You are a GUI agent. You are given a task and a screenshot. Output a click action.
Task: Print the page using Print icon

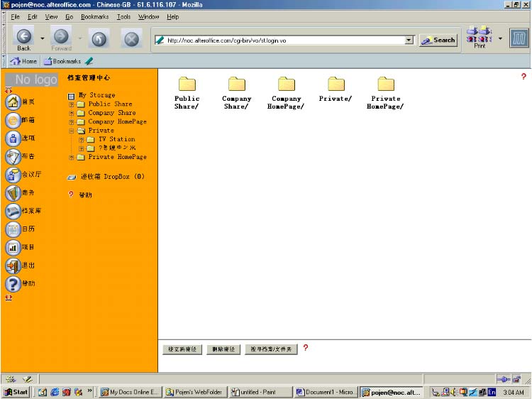(480, 38)
